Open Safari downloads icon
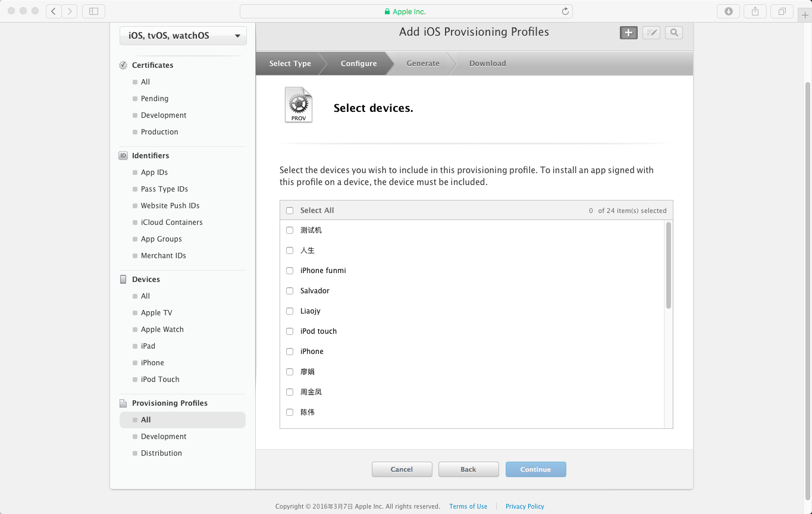This screenshot has width=812, height=514. point(728,11)
